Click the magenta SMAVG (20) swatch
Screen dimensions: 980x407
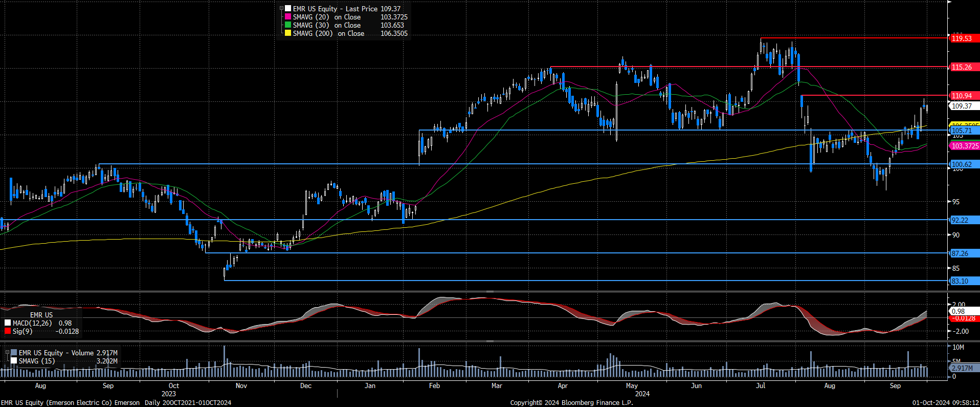(x=288, y=17)
